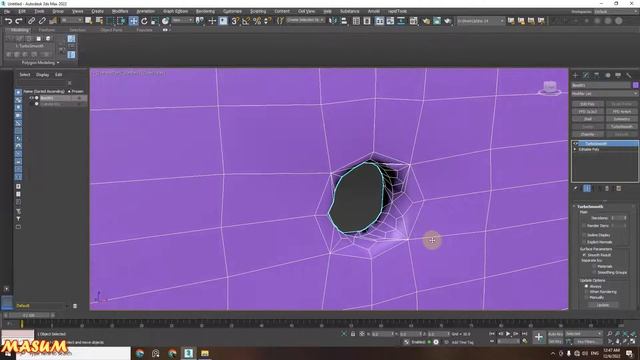The image size is (640, 360).
Task: Open the Polygon Modeling ribbon dropdown
Action: point(40,63)
